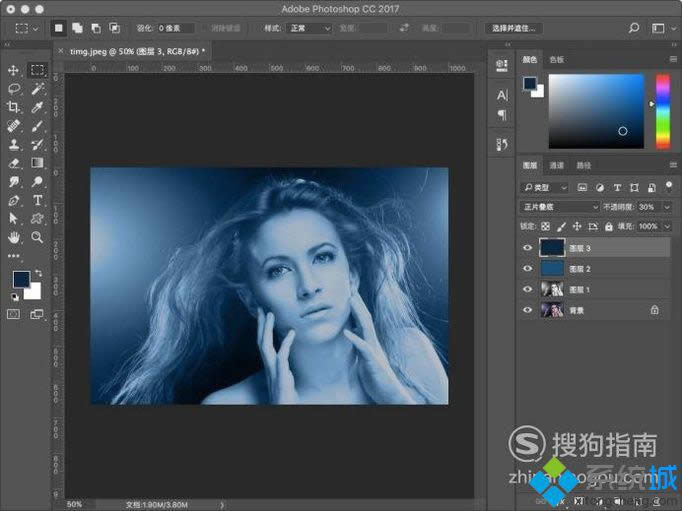
Task: Select the Hand tool
Action: click(x=13, y=237)
